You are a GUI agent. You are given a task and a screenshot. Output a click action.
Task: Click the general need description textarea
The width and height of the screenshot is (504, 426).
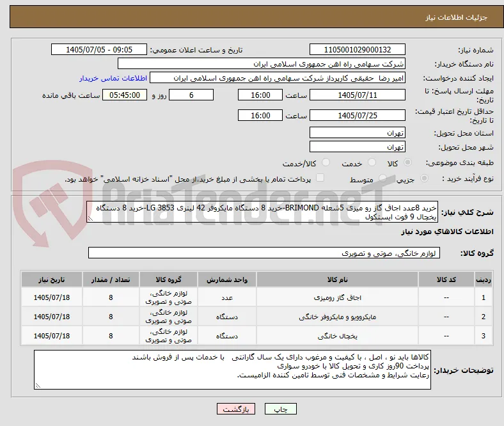coord(262,212)
